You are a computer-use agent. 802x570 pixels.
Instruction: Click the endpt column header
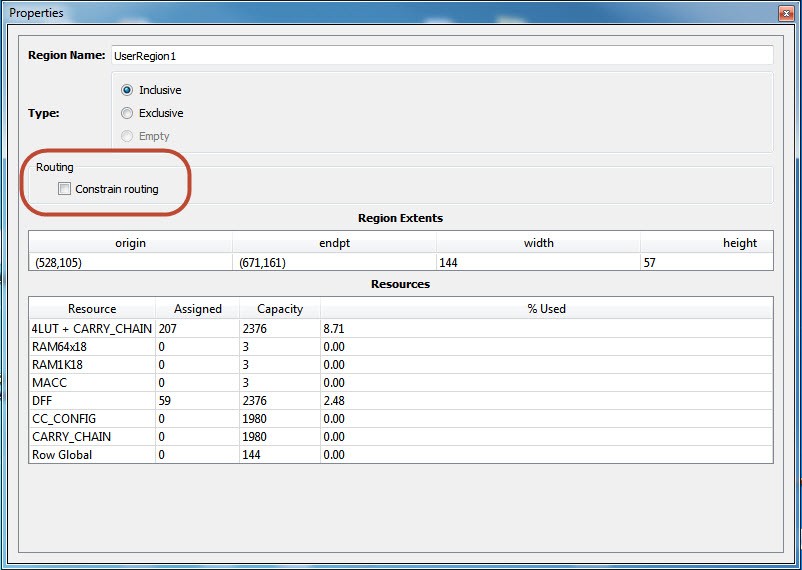(x=334, y=243)
